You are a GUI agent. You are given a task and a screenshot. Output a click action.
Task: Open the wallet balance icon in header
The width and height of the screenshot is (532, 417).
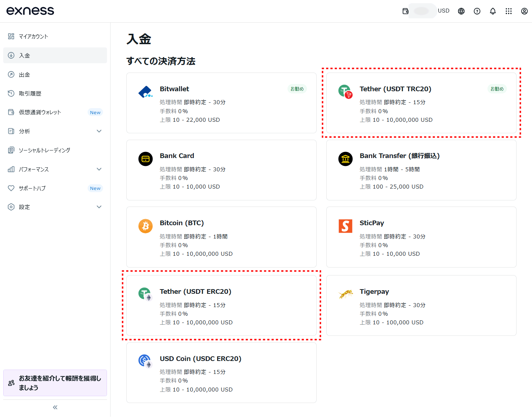(406, 11)
